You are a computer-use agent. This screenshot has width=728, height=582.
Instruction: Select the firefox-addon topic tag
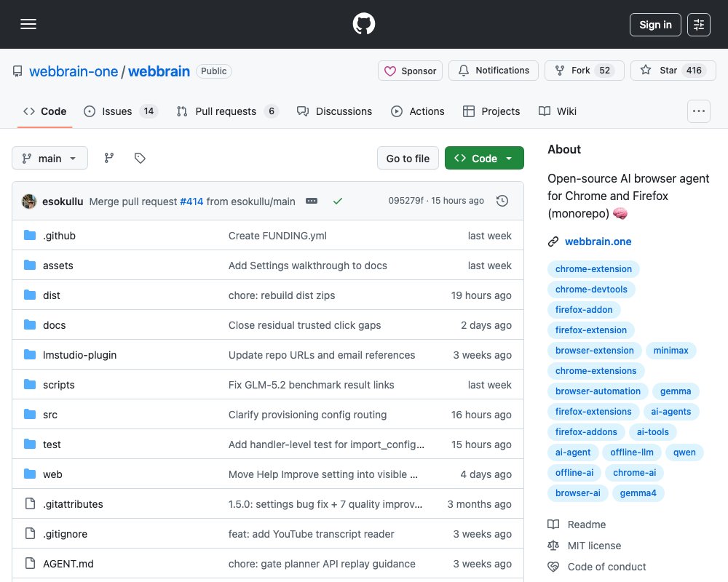coord(584,310)
